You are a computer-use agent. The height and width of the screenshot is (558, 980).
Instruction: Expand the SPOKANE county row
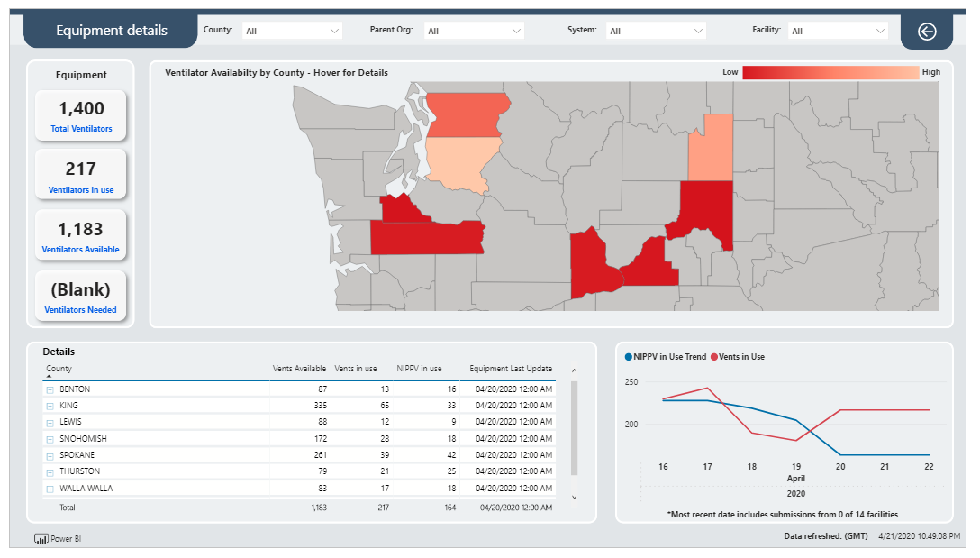[50, 455]
